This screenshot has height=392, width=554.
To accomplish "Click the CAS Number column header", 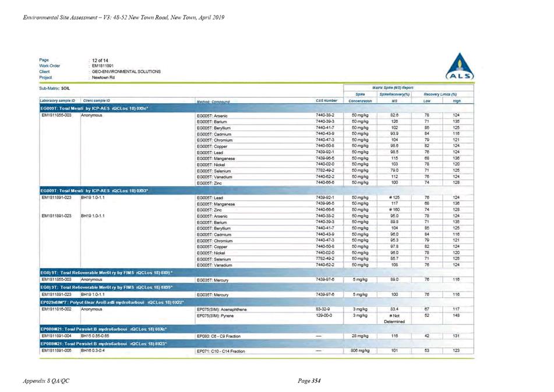I will [x=326, y=101].
